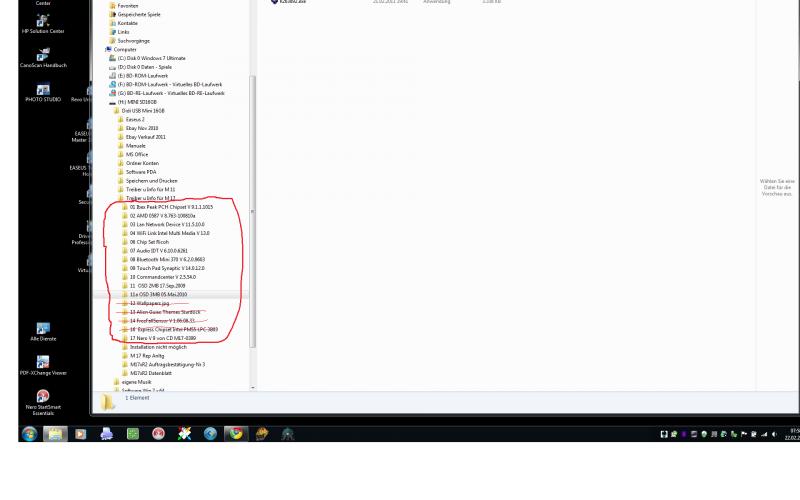Open Alle Dienste desktop shortcut

point(43,332)
